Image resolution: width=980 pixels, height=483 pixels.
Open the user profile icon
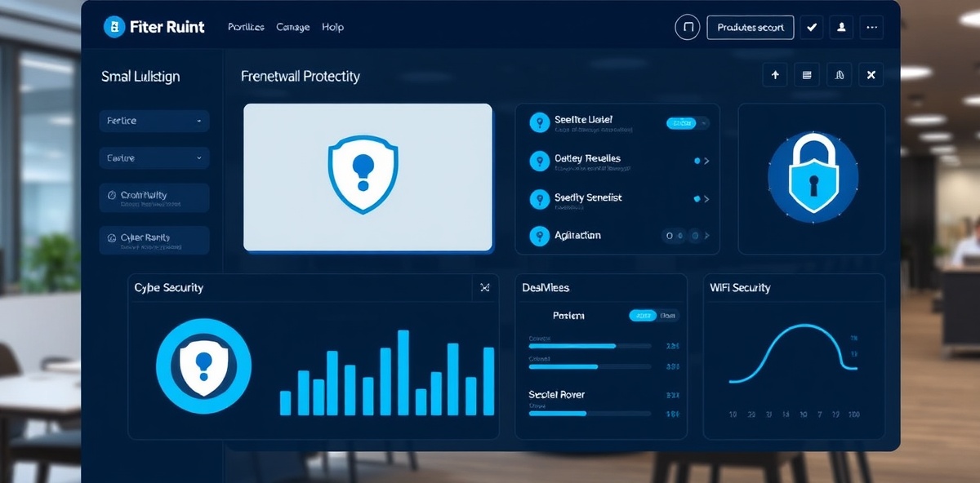pos(841,27)
